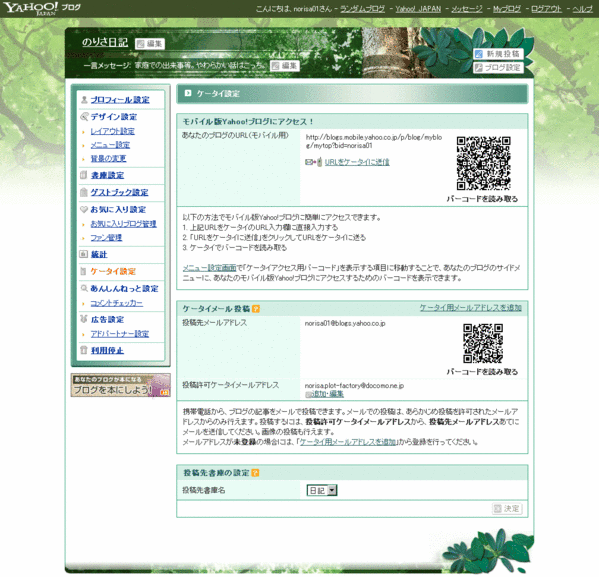Screen dimensions: 599x577
Task: Click the norisa.plot-factory@docomo.ne.jp text
Action: pos(354,386)
